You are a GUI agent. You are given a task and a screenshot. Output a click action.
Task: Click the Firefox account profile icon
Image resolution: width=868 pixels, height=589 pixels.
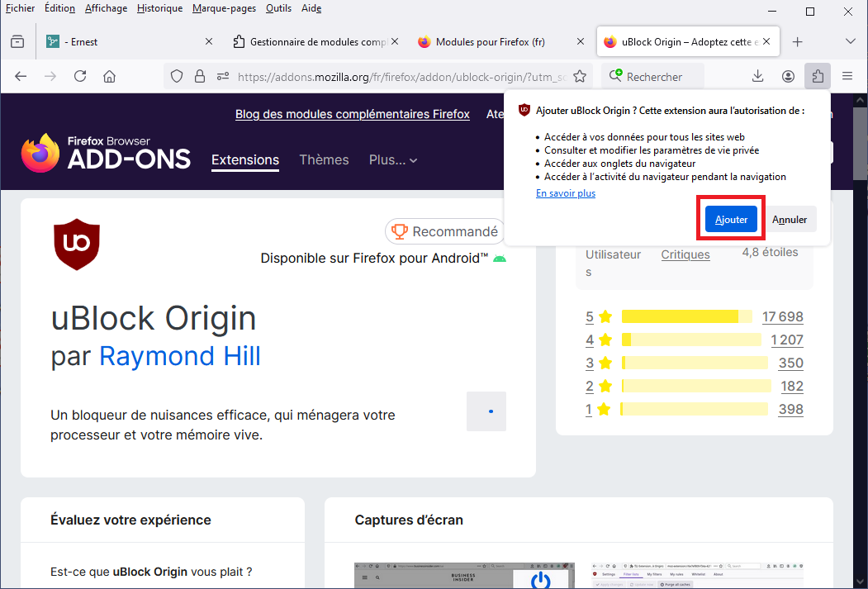(788, 76)
